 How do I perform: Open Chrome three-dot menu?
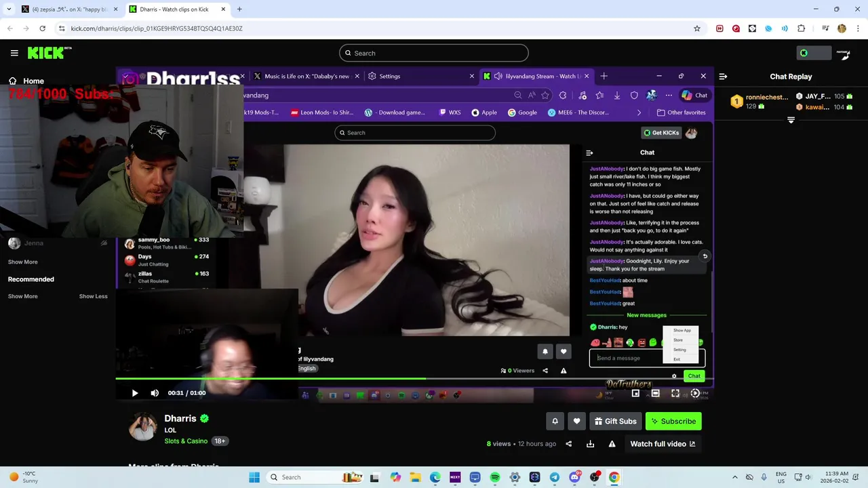(858, 28)
